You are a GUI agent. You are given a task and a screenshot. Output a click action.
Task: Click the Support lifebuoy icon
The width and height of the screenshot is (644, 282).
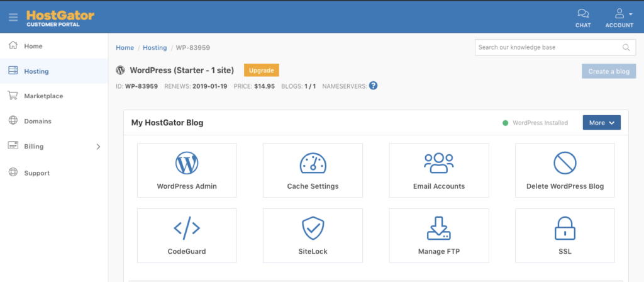[13, 172]
